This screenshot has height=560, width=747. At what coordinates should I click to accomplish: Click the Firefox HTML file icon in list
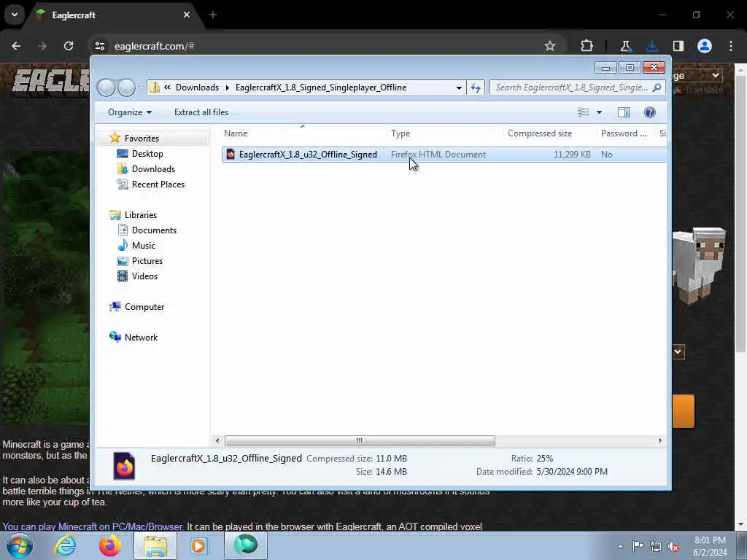(x=231, y=154)
